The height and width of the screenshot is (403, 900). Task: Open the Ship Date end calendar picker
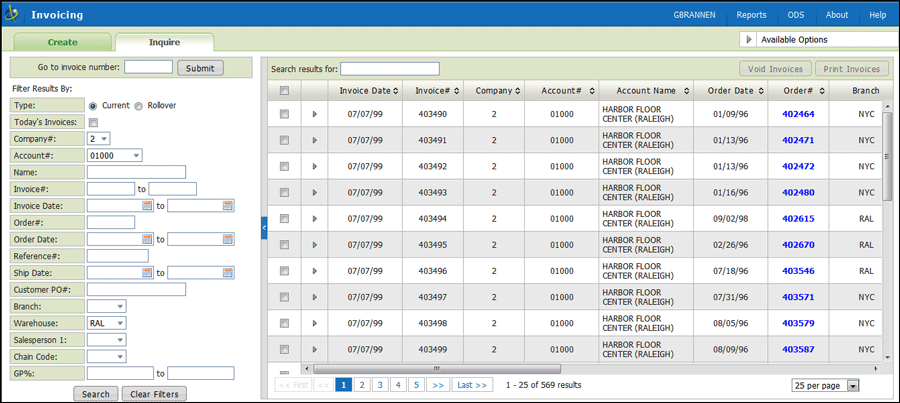tap(228, 272)
